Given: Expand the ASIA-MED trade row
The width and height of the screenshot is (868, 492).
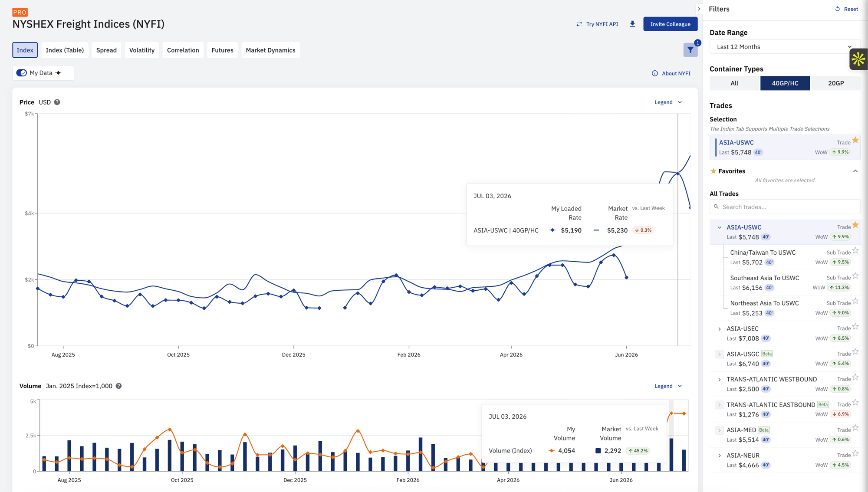Looking at the screenshot, I should pos(719,430).
